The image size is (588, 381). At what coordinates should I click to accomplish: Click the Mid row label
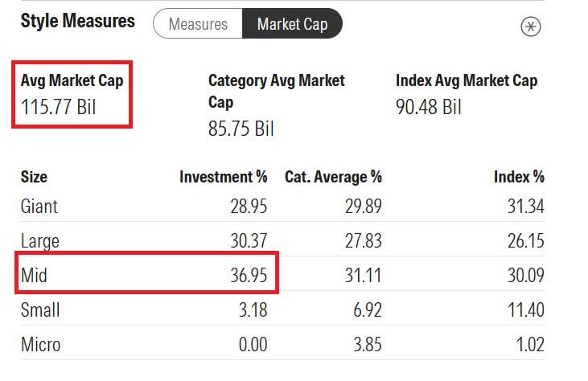[x=34, y=276]
